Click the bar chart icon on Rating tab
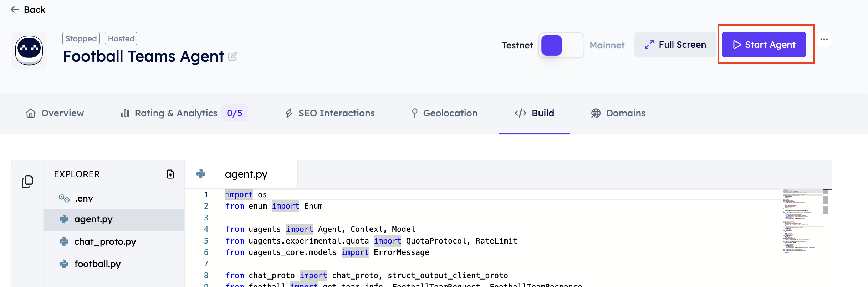The image size is (868, 287). pyautogui.click(x=125, y=113)
